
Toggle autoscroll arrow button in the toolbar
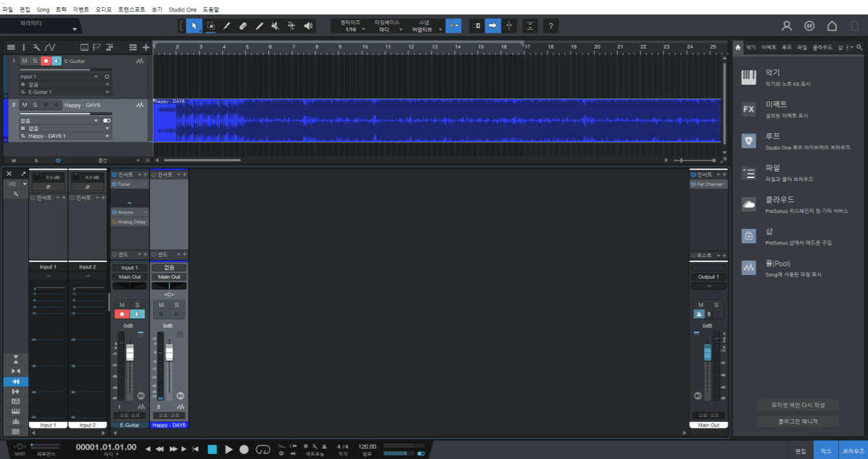click(493, 26)
